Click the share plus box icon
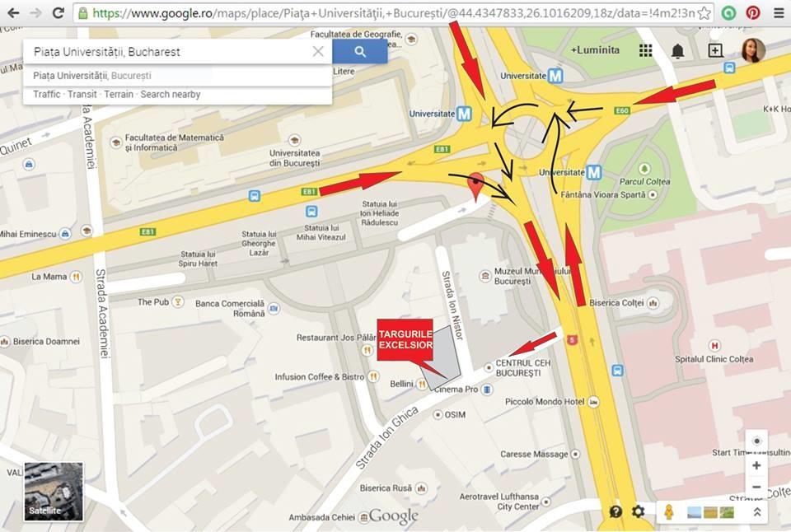Image resolution: width=791 pixels, height=532 pixels. 715,50
